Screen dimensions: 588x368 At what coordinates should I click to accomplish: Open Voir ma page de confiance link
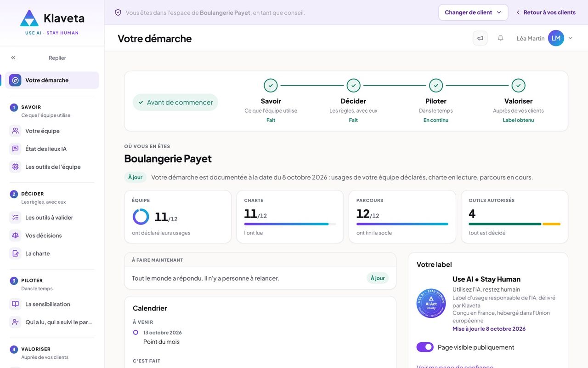pyautogui.click(x=455, y=366)
